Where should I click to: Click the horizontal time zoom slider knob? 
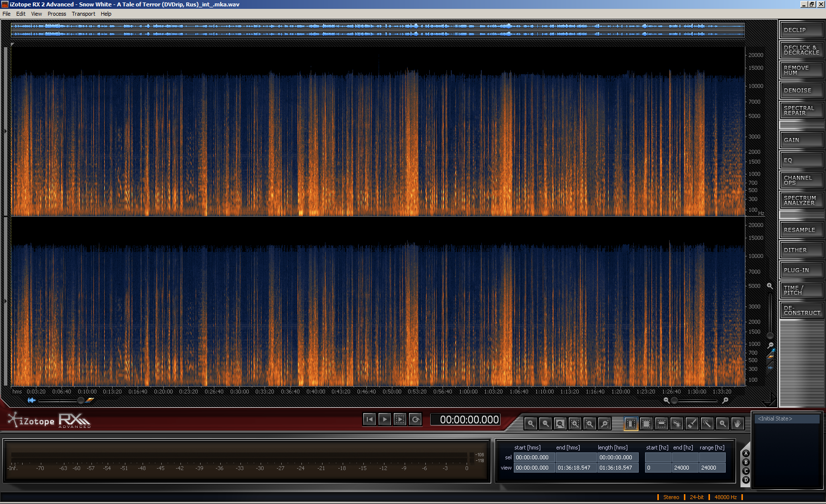pyautogui.click(x=675, y=400)
